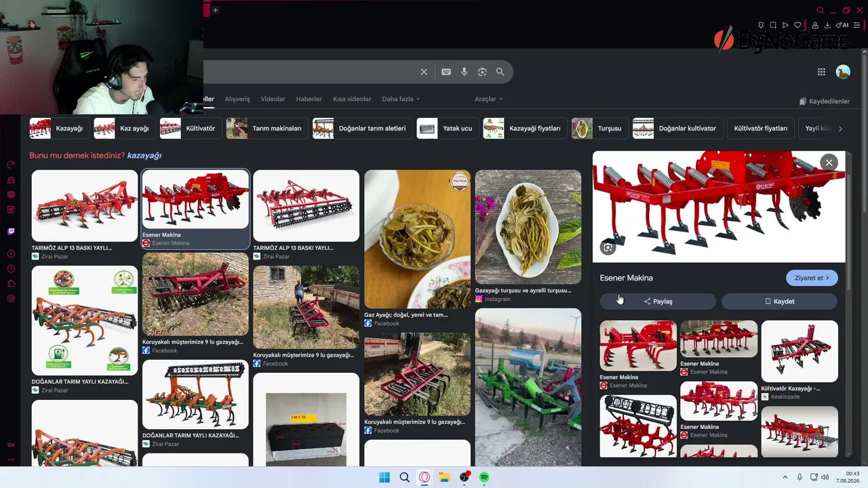Open the Gazayağı turşusu Instagram image
The height and width of the screenshot is (488, 868).
(528, 227)
